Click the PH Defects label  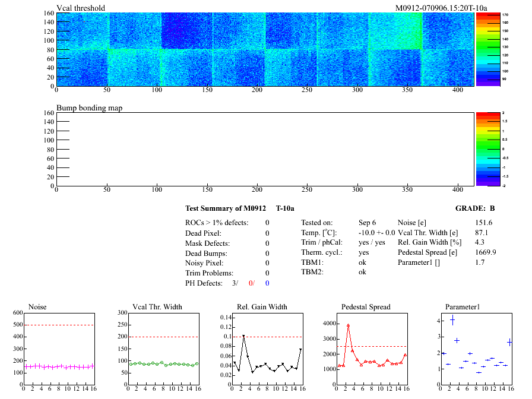[204, 283]
